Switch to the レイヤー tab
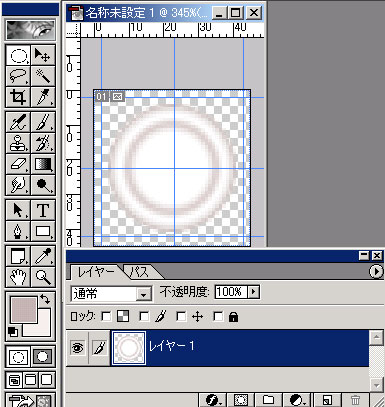385x407 pixels. tap(95, 272)
